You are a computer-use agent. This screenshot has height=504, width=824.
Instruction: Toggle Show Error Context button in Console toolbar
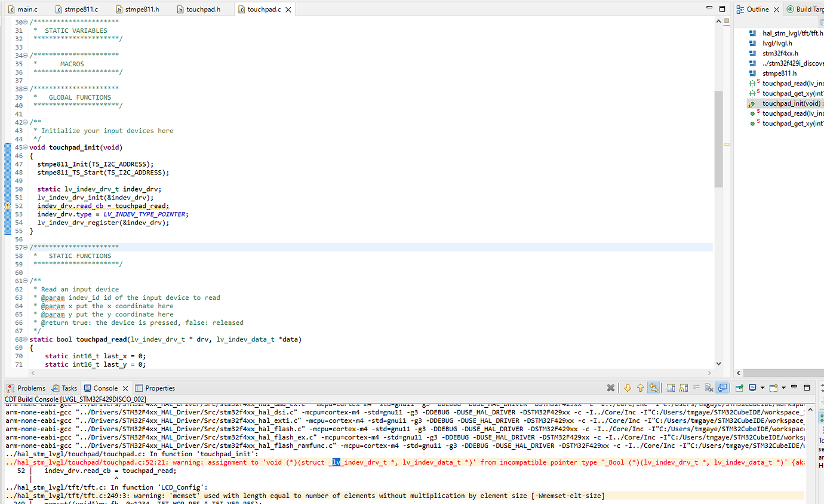coord(654,388)
